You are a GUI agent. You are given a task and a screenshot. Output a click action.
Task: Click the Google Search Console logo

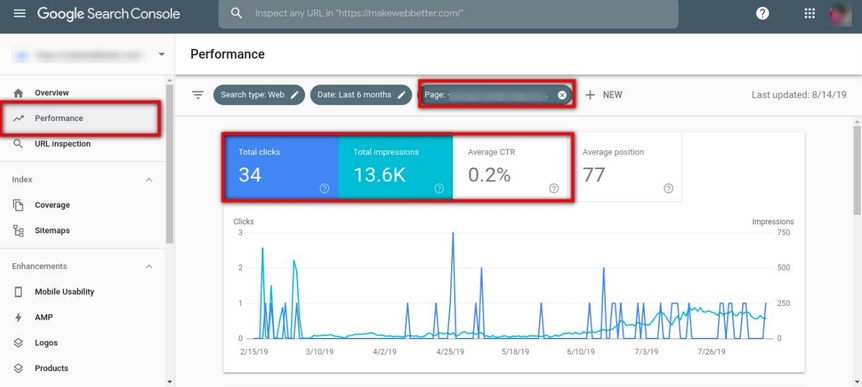[108, 13]
